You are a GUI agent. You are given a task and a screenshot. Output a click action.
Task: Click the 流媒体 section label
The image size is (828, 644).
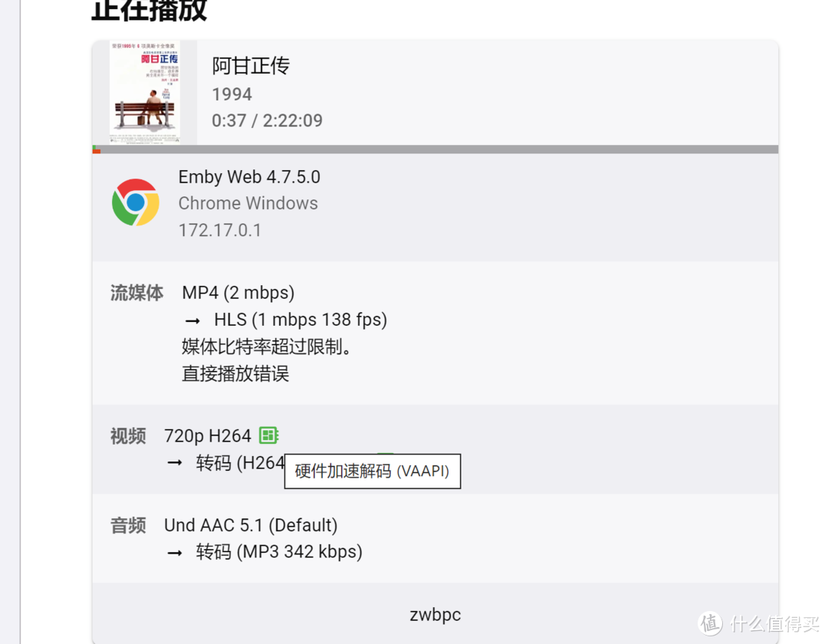pos(136,292)
